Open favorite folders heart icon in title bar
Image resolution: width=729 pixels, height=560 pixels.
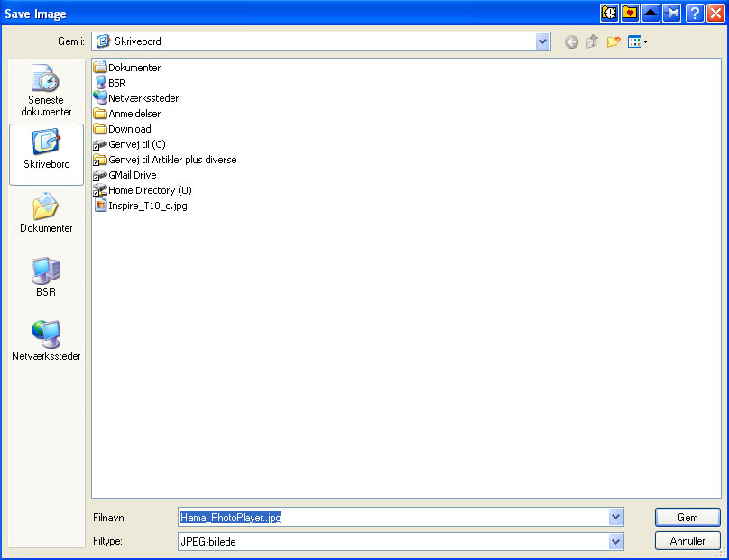click(x=630, y=13)
